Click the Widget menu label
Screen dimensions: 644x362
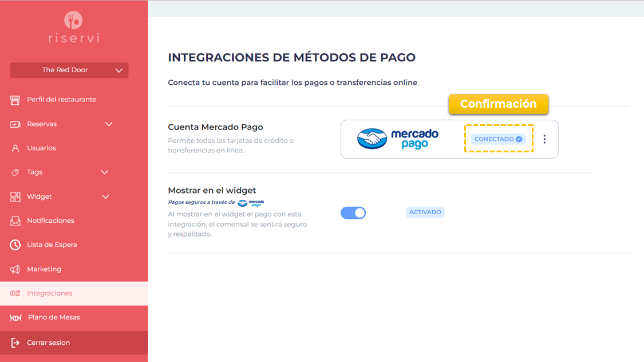click(x=39, y=197)
